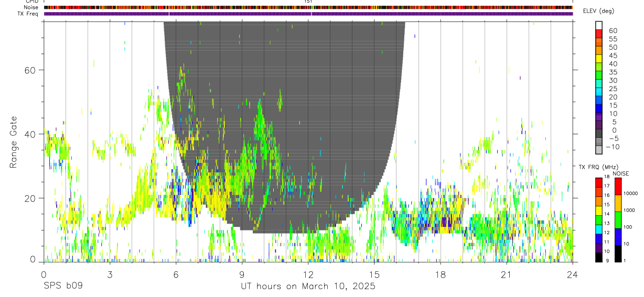Click x-axis tick label 21

coord(506,274)
